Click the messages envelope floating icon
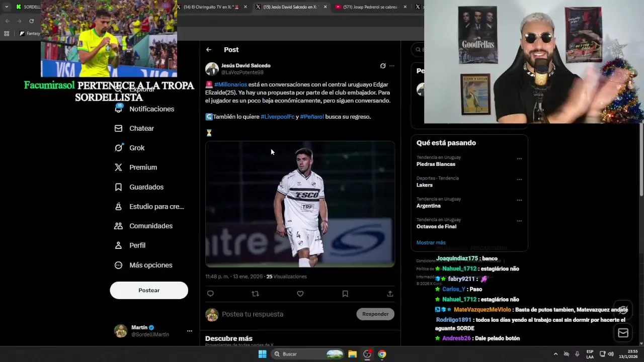This screenshot has width=644, height=362. point(623,333)
